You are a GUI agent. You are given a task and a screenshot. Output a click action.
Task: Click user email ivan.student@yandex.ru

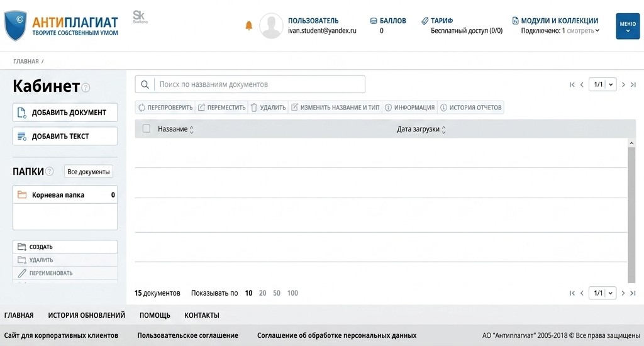(x=322, y=31)
